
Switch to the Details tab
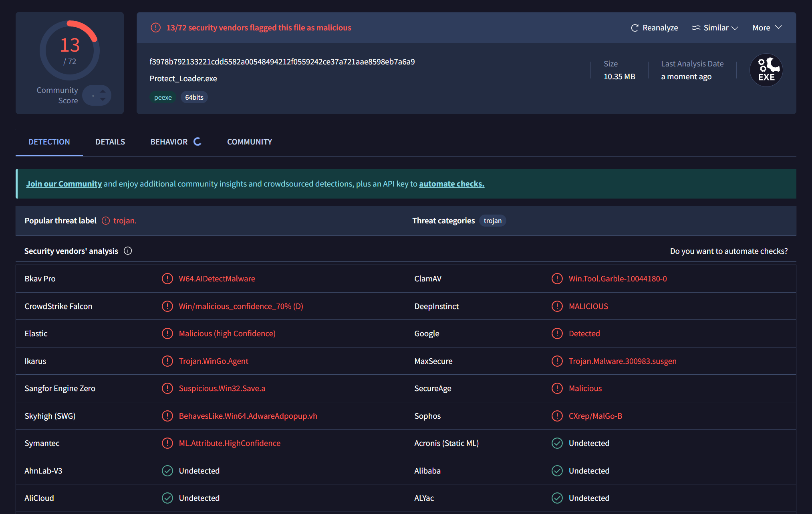tap(110, 142)
